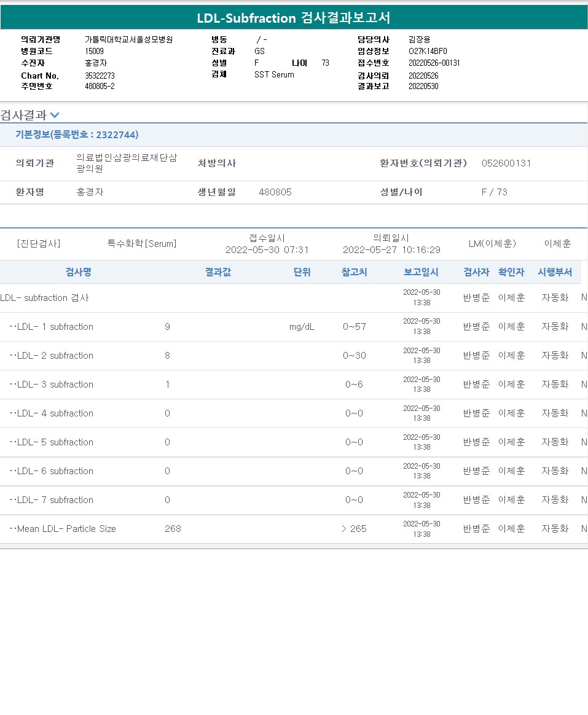Select the 참고치 column header
The height and width of the screenshot is (715, 588).
[354, 272]
